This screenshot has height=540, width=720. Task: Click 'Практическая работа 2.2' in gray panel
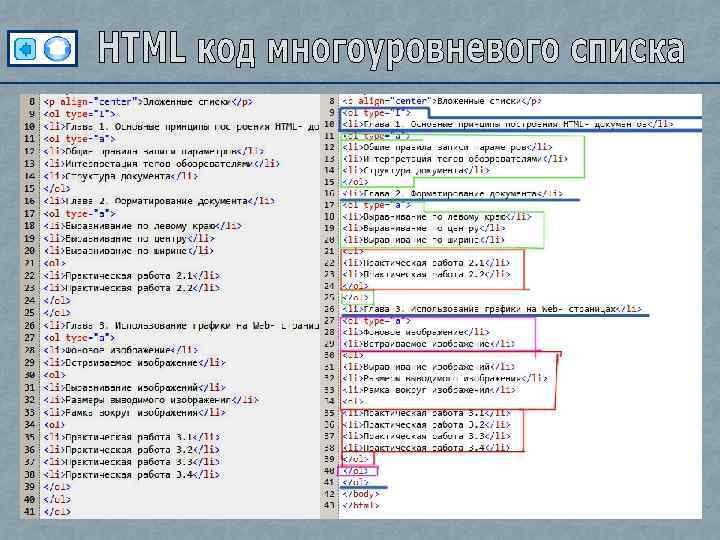(131, 288)
